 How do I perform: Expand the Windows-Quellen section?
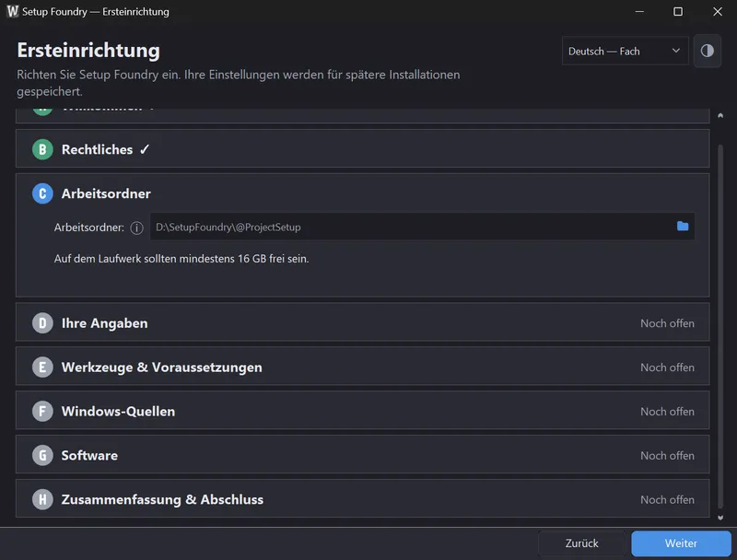tap(362, 411)
